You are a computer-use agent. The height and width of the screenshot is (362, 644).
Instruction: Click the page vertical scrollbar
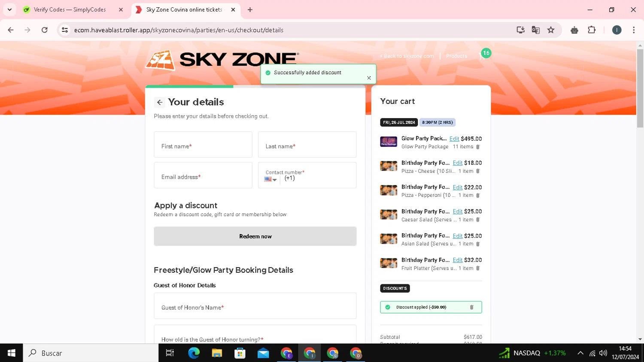click(640, 88)
